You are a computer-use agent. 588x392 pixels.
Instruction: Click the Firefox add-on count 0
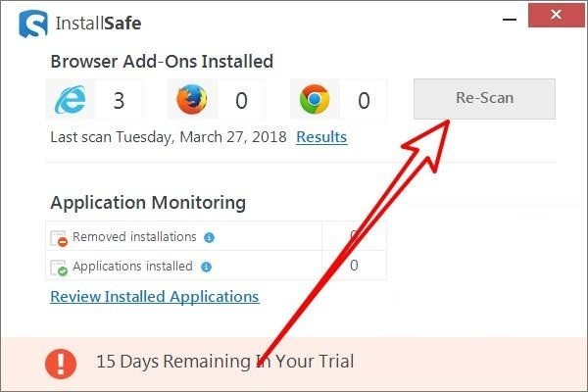click(x=241, y=100)
